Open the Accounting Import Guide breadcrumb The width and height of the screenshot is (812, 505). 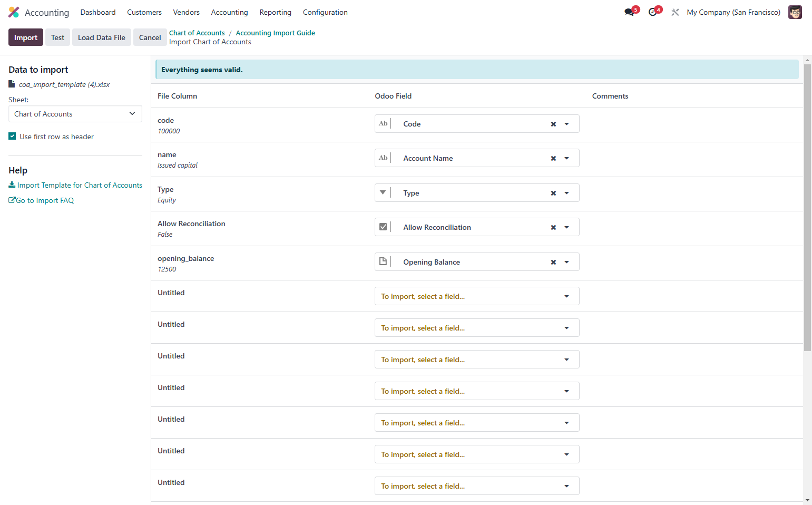[x=276, y=33]
